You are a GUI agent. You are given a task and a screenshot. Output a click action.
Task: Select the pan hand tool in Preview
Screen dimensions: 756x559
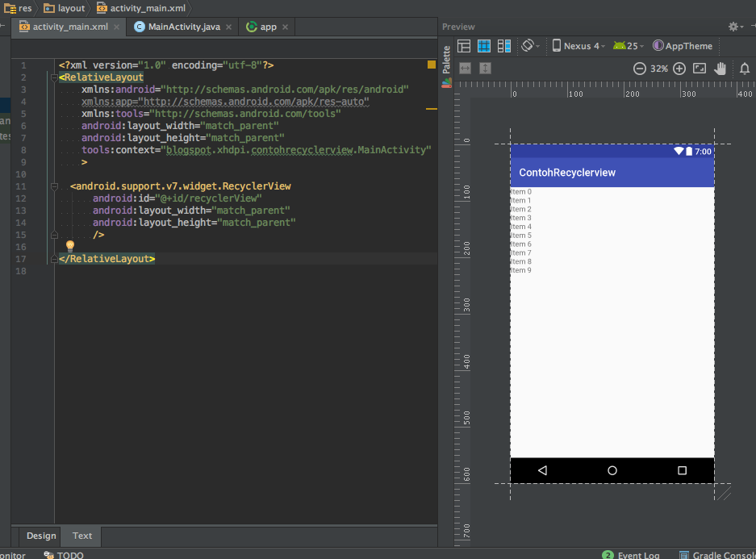point(718,69)
